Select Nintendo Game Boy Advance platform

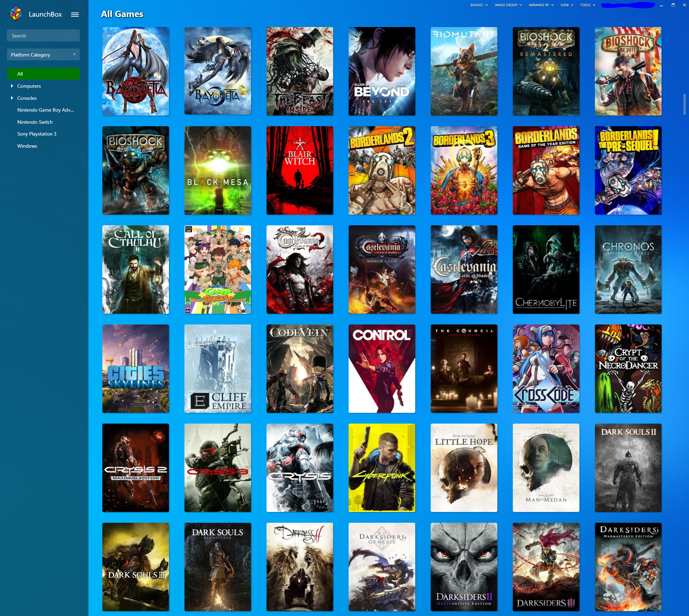pos(45,110)
